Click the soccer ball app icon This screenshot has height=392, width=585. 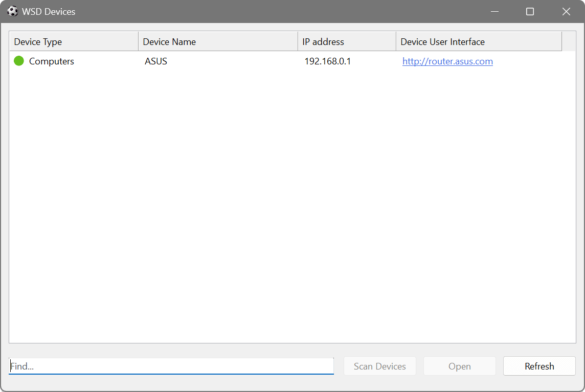(12, 11)
